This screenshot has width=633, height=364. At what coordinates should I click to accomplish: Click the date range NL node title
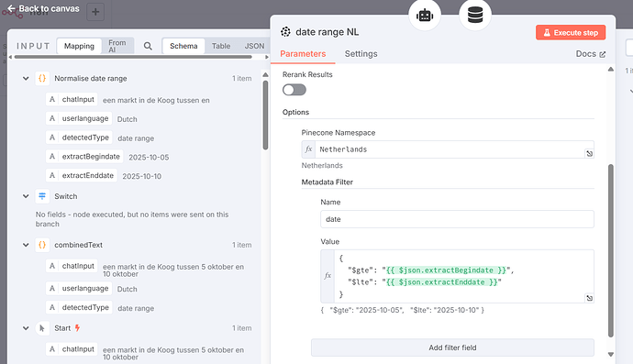coord(327,32)
